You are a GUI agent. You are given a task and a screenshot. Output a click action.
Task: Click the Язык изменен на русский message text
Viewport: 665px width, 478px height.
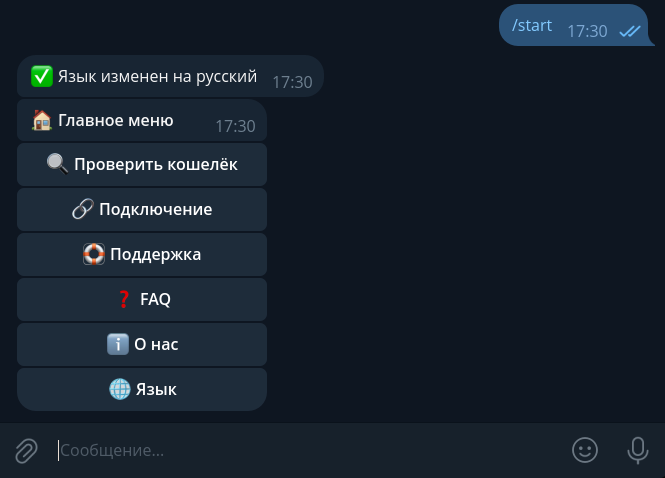[157, 76]
